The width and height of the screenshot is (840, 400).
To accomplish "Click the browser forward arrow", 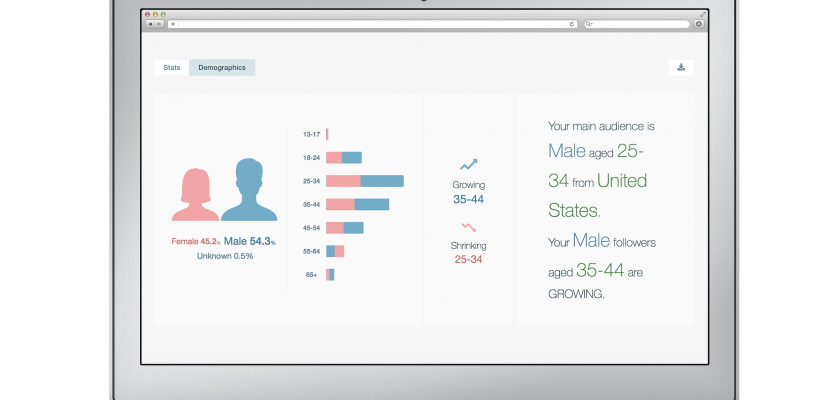I will 160,23.
